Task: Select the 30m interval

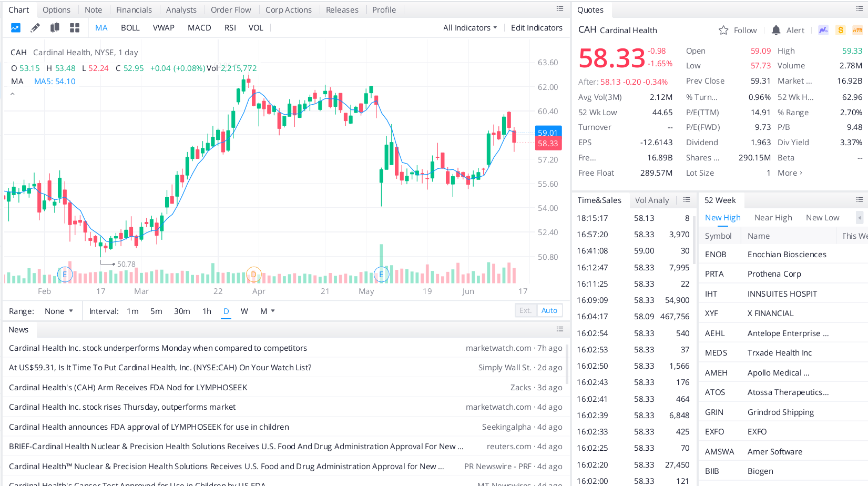Action: coord(182,311)
